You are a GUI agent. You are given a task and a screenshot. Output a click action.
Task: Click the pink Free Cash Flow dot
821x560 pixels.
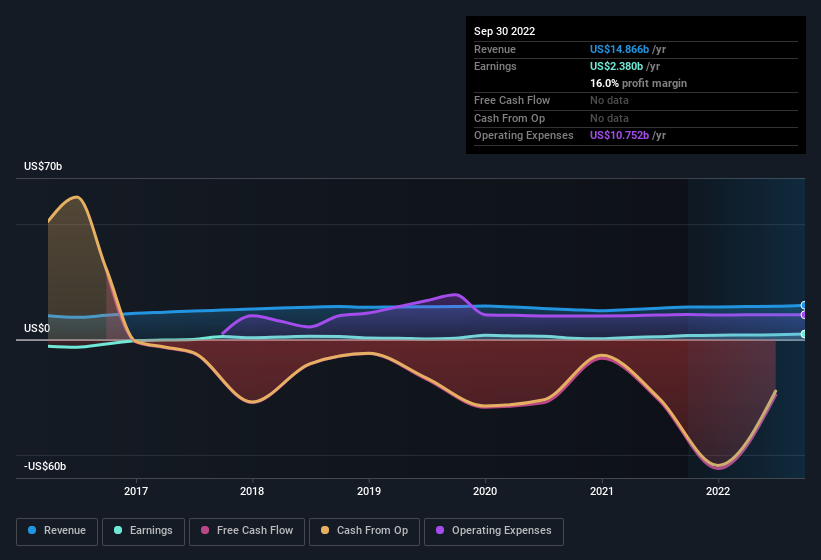[205, 530]
